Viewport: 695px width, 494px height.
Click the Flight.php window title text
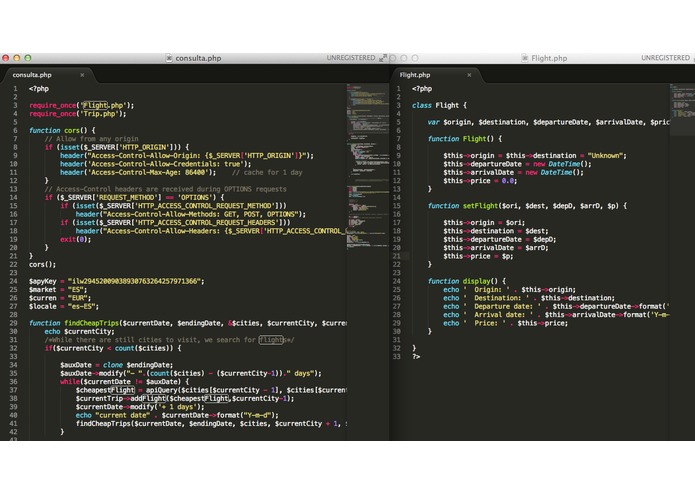pos(549,58)
